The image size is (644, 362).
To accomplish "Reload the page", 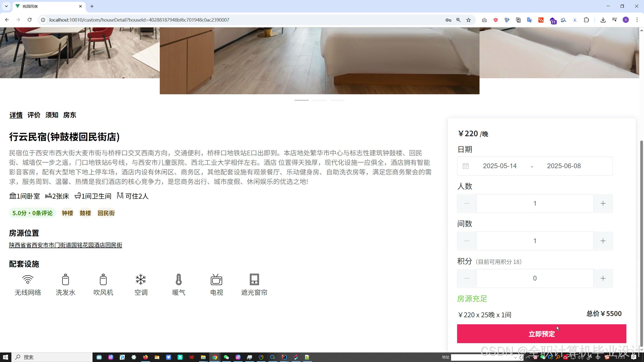I will [29, 20].
